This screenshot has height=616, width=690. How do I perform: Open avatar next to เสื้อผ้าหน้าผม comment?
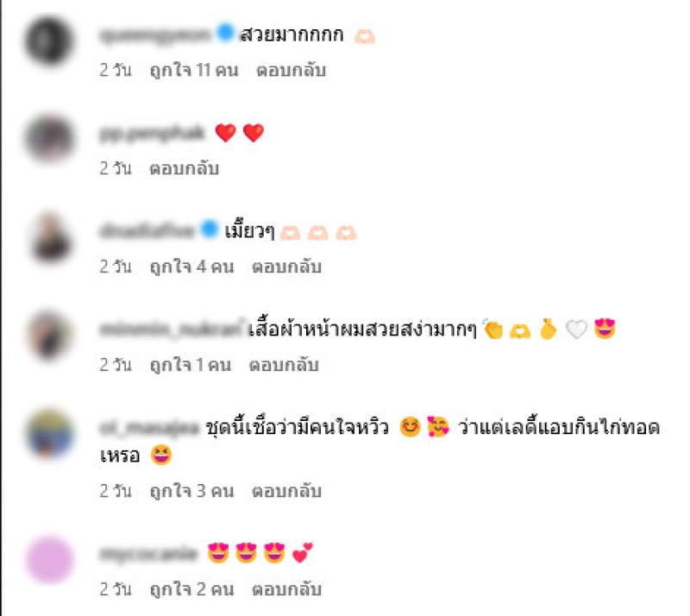[x=49, y=336]
